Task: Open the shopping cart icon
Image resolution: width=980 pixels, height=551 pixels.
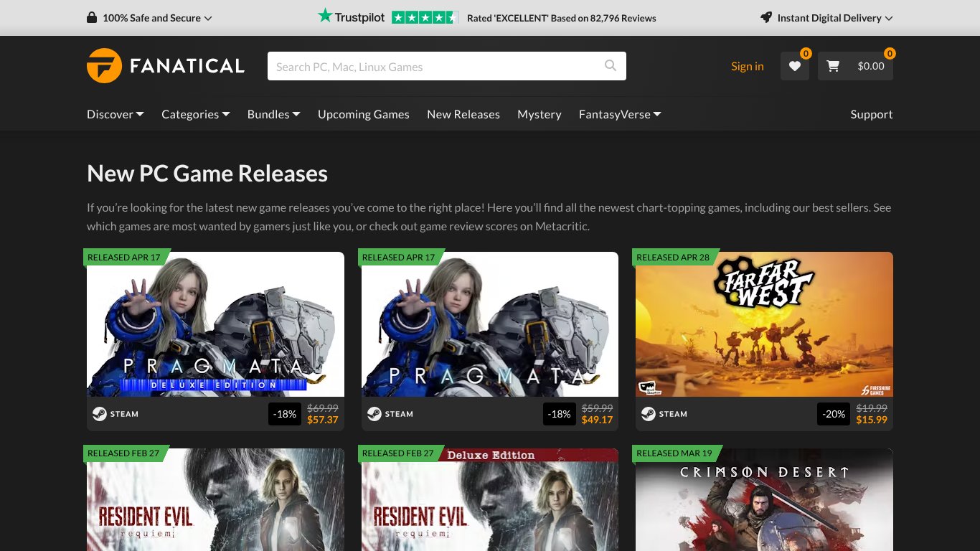Action: [833, 66]
